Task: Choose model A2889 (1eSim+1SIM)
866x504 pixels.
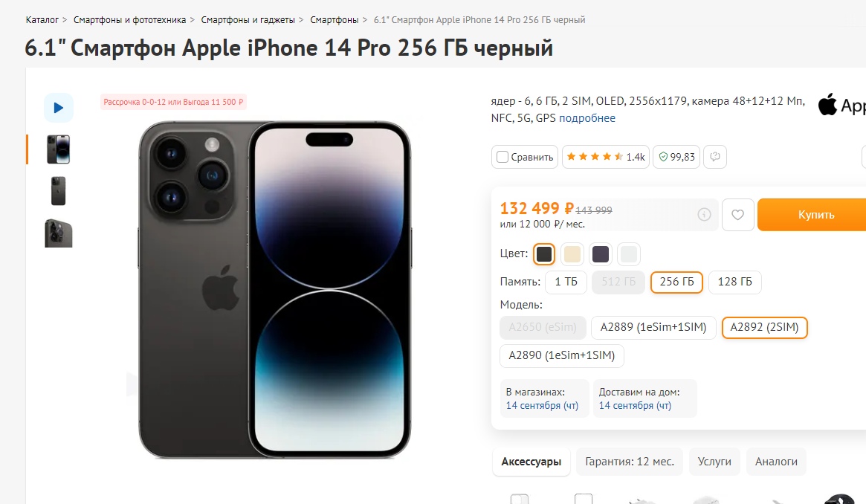Action: [x=653, y=327]
